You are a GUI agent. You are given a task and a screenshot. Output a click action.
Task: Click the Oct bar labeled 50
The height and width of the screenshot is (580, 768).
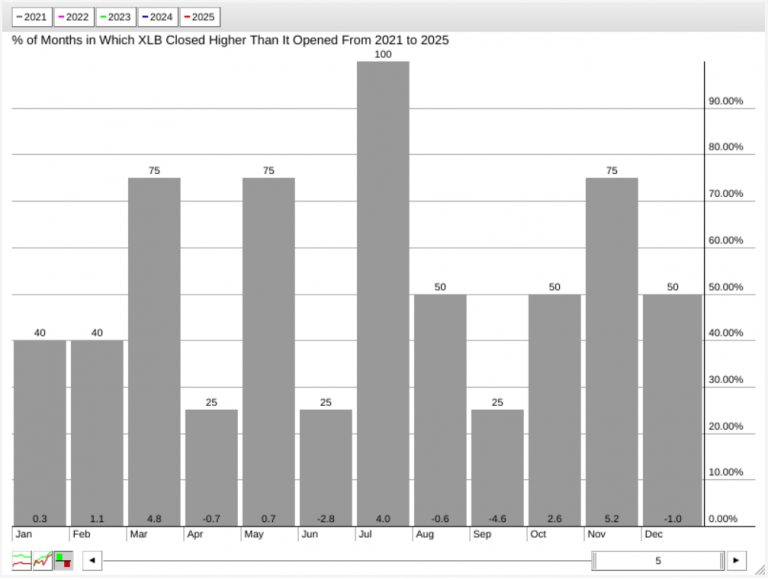click(x=554, y=411)
